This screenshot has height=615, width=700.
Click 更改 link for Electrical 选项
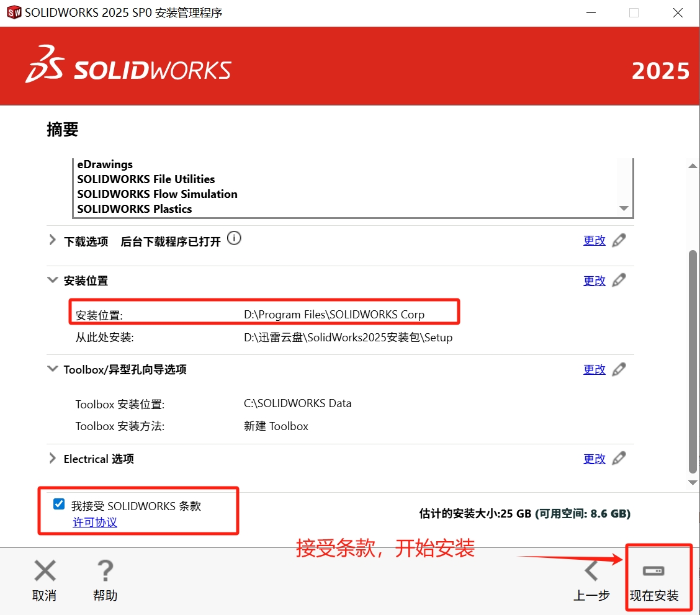click(x=595, y=459)
